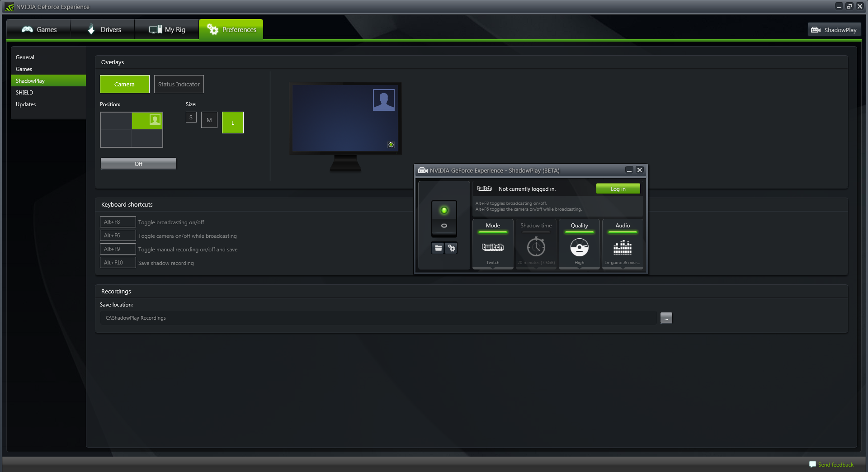
Task: Choose small camera size S
Action: pyautogui.click(x=191, y=118)
